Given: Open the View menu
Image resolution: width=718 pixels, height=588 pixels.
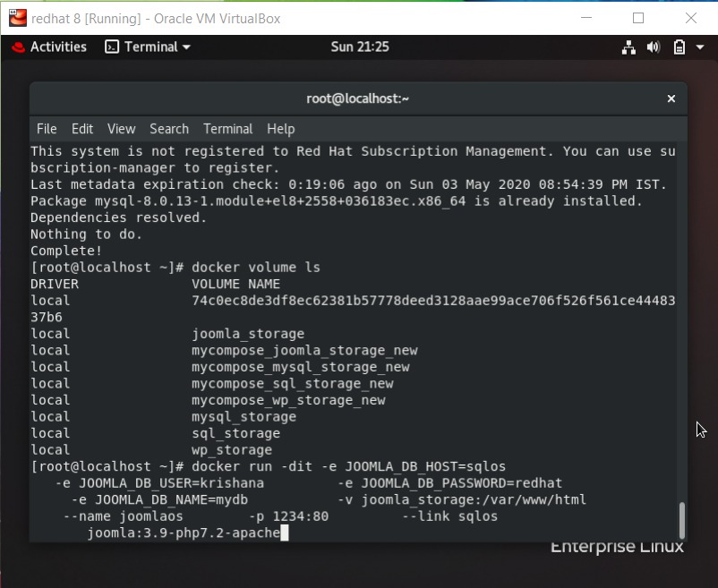Looking at the screenshot, I should pos(122,129).
